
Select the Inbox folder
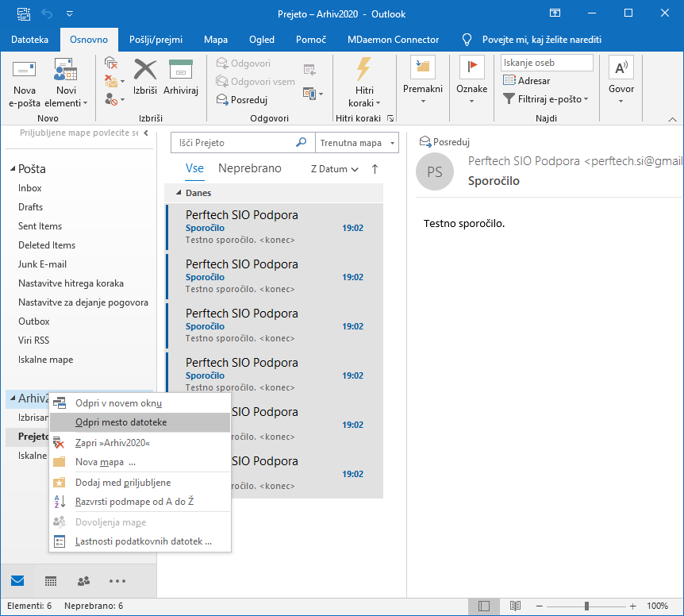tap(29, 188)
